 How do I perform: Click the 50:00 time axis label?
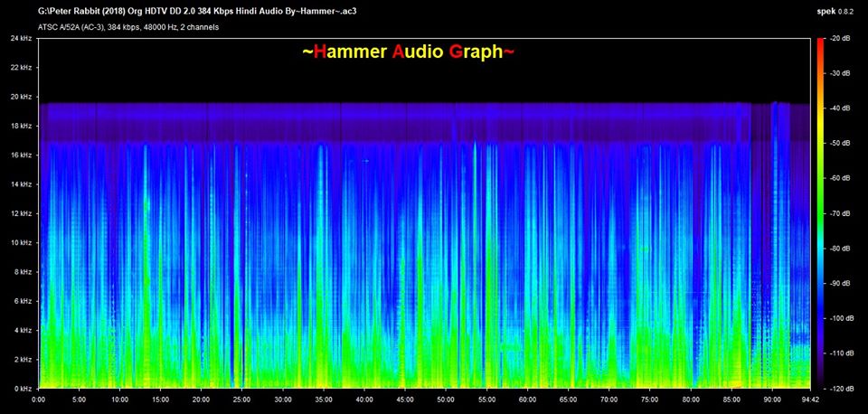tap(446, 399)
